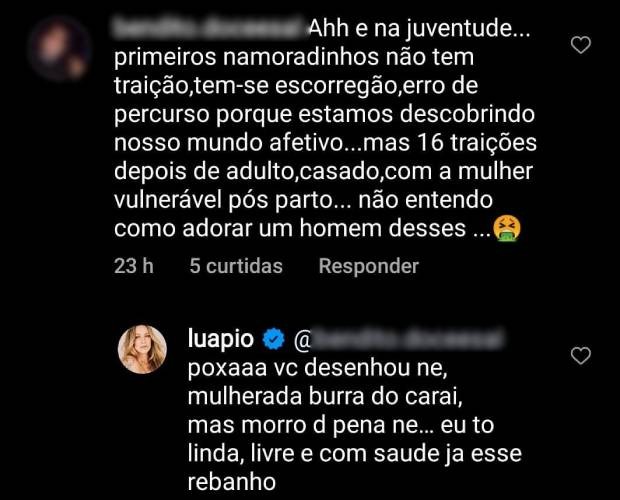Open luapio's profile picture

[x=142, y=349]
